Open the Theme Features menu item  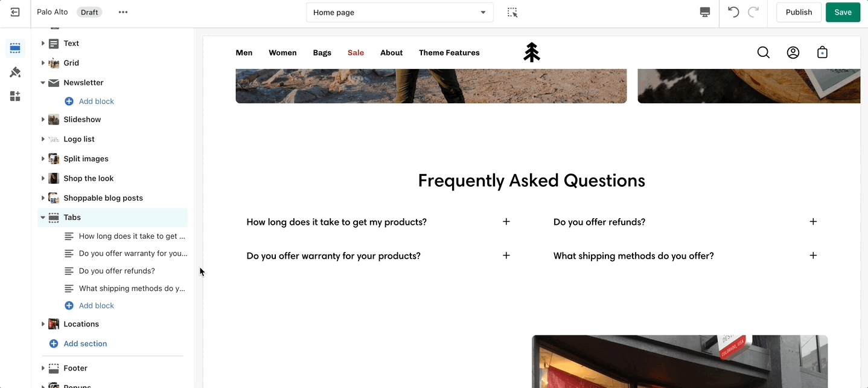coord(449,53)
